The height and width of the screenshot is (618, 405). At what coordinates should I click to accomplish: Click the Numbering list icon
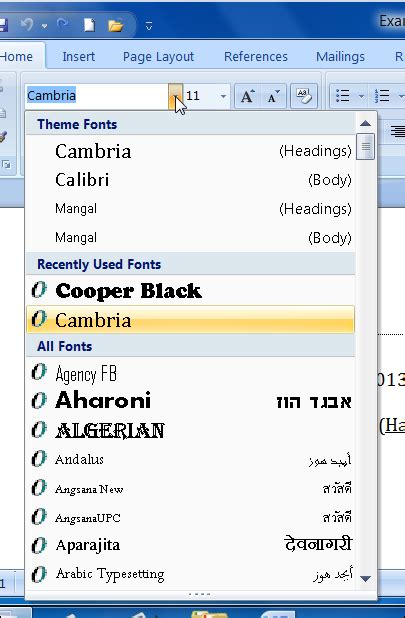[382, 96]
